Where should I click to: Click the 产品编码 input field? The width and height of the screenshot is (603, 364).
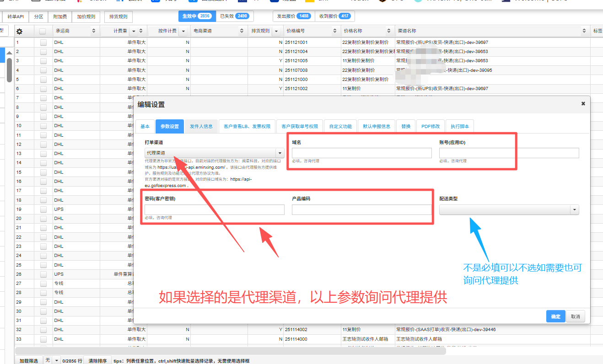(362, 209)
